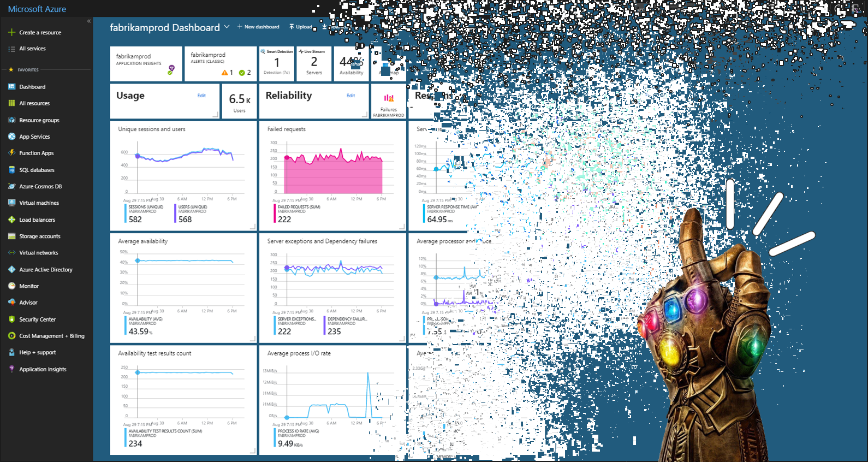868x462 pixels.
Task: Click the Failed Requests 222 value
Action: [x=284, y=220]
